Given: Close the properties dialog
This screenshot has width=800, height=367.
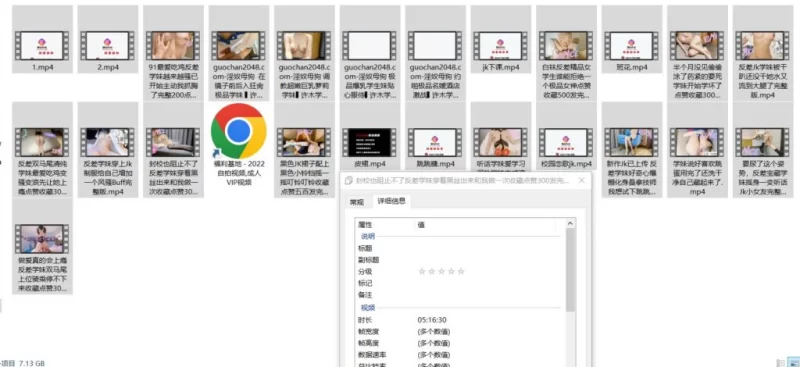Looking at the screenshot, I should pyautogui.click(x=582, y=180).
